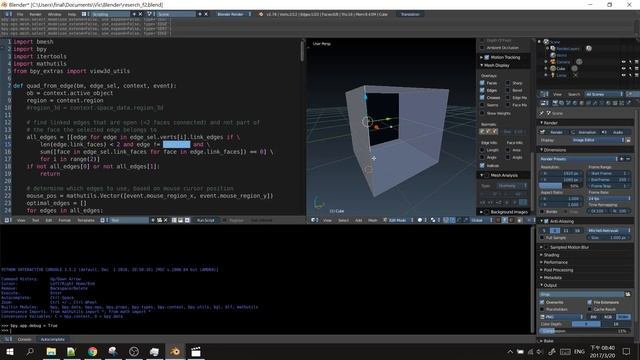
Task: Select the Camera object in the outliner
Action: point(563,62)
